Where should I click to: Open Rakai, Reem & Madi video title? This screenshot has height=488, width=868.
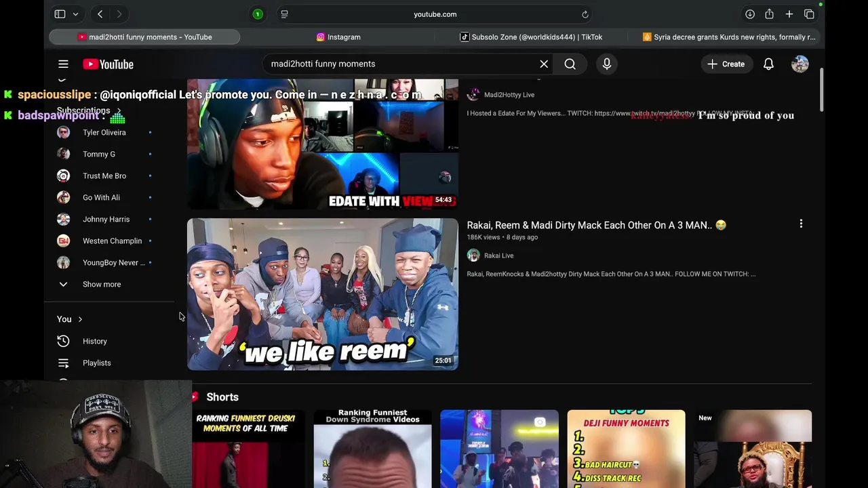(596, 225)
